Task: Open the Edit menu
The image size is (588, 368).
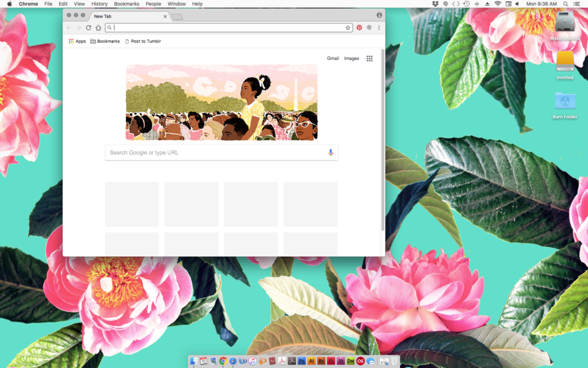Action: 63,4
